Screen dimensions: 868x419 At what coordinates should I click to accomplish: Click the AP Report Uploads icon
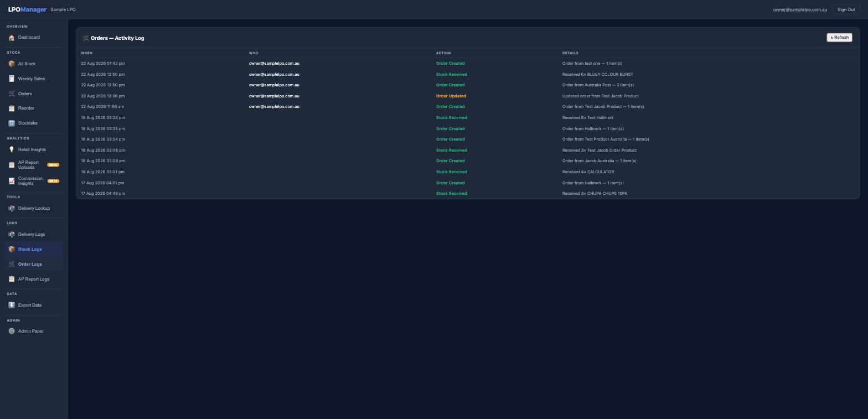pos(12,165)
